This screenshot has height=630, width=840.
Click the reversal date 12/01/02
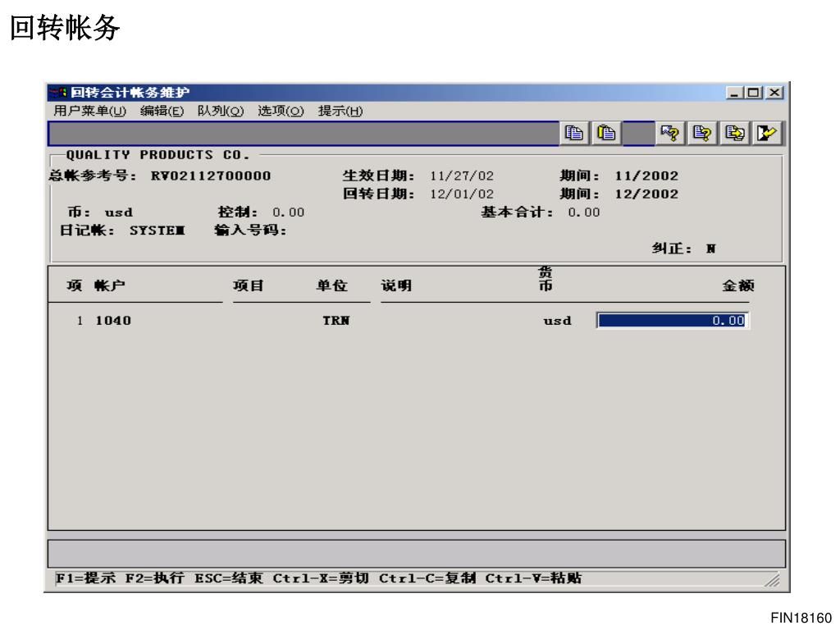pos(462,194)
